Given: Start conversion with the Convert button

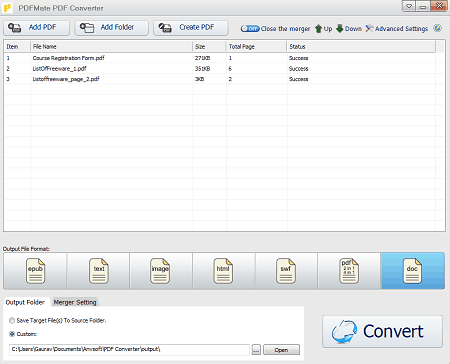Looking at the screenshot, I should tap(382, 331).
